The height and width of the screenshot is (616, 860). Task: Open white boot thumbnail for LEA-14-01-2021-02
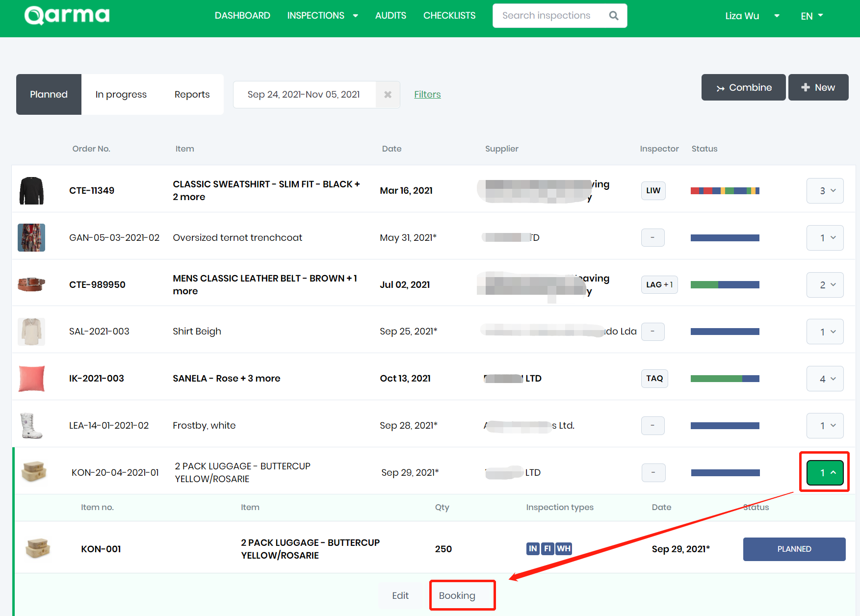click(x=31, y=426)
